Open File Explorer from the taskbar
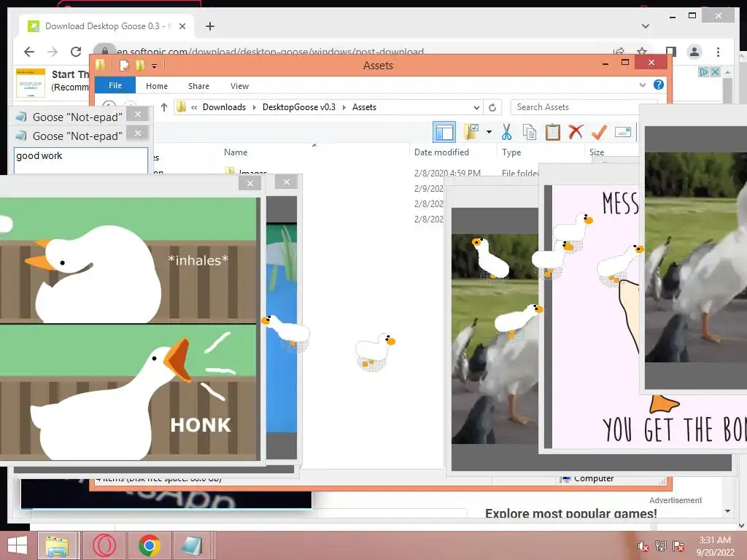747x560 pixels. (57, 545)
